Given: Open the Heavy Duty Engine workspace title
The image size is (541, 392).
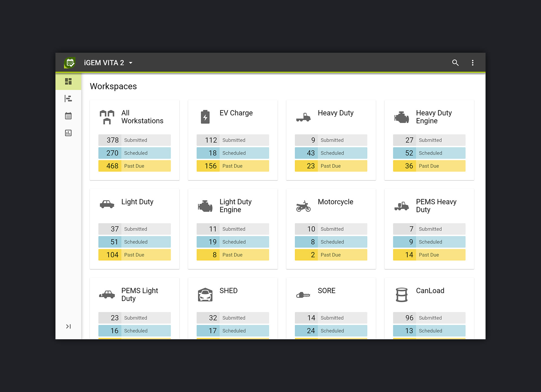Looking at the screenshot, I should pos(434,117).
